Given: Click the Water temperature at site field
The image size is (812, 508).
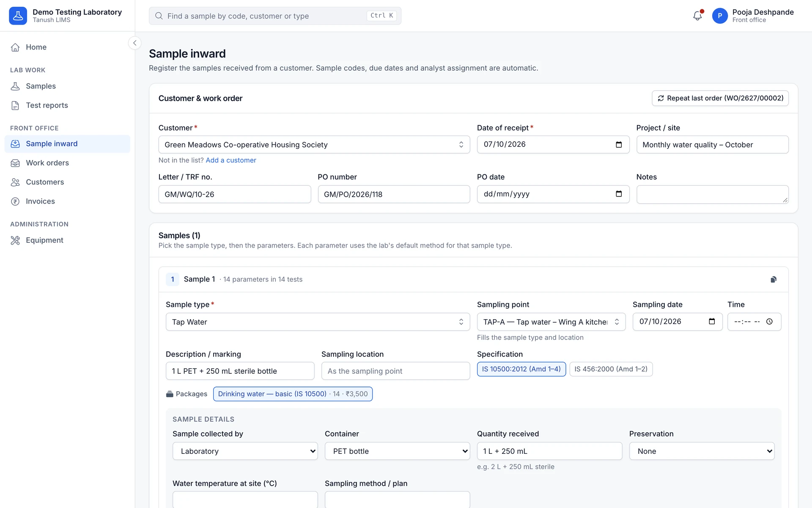Looking at the screenshot, I should coord(245,500).
